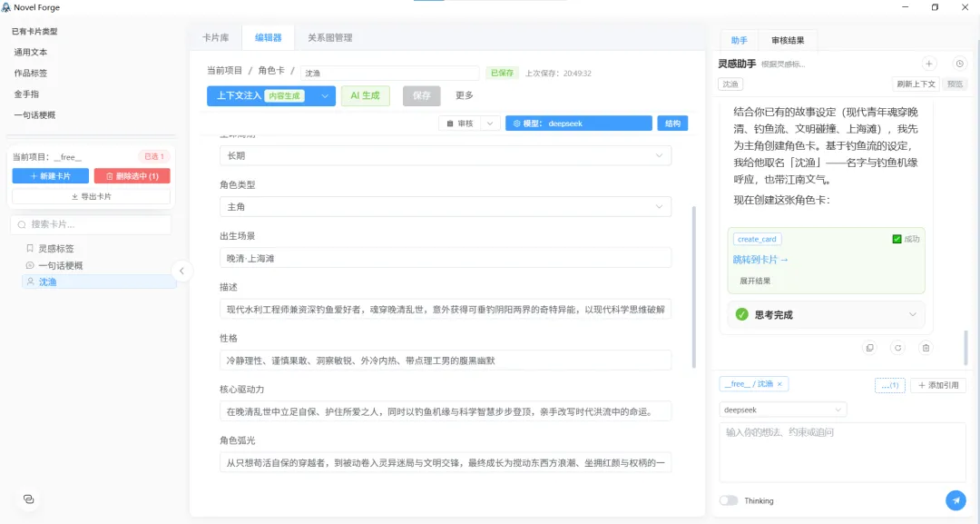This screenshot has width=980, height=524.
Task: Switch to the 关系图管理 tab
Action: coord(330,37)
